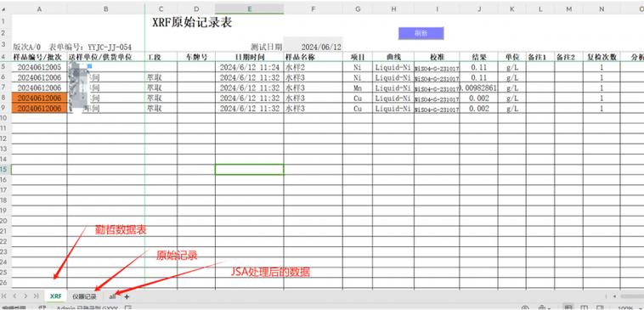Click the Ni item cell in row 5
The height and width of the screenshot is (310, 644).
pos(358,67)
